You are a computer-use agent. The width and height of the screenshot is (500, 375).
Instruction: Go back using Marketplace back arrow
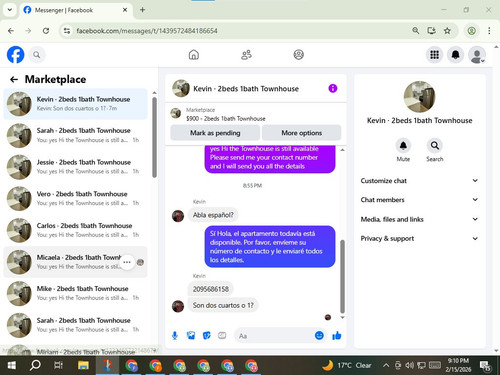pyautogui.click(x=14, y=79)
